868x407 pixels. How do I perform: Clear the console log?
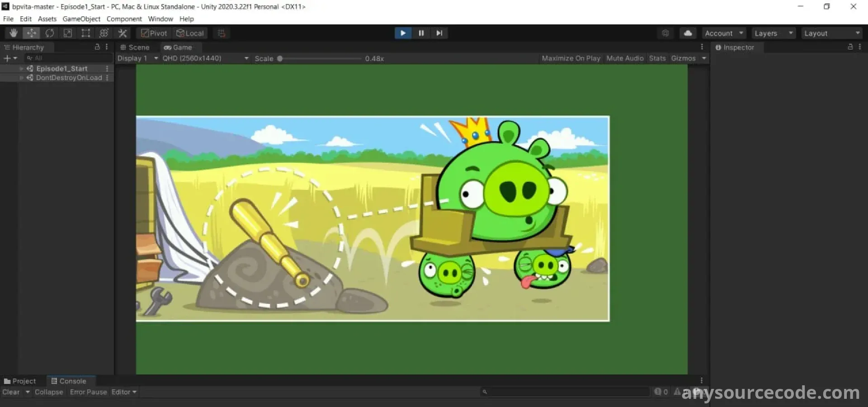[x=11, y=392]
